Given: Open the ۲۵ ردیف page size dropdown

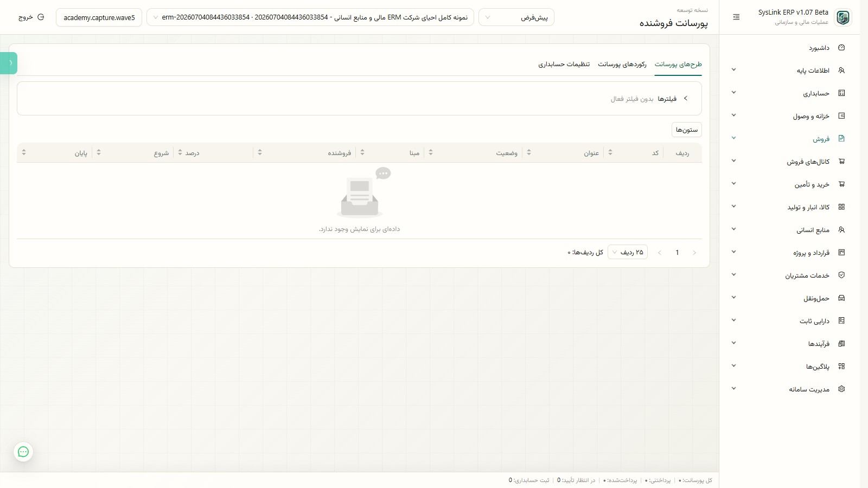Looking at the screenshot, I should (628, 252).
